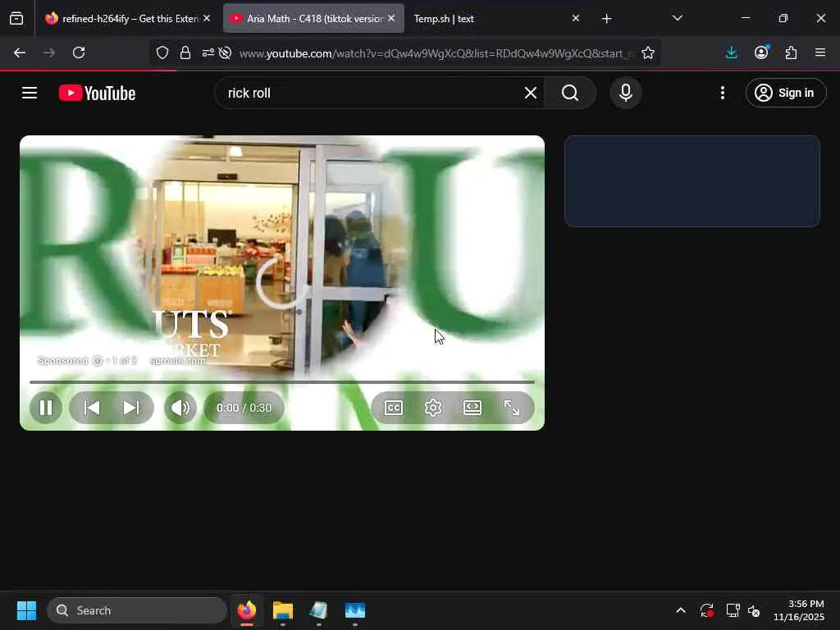Click the Sponsored info icon
Viewport: 840px width, 630px height.
point(98,361)
